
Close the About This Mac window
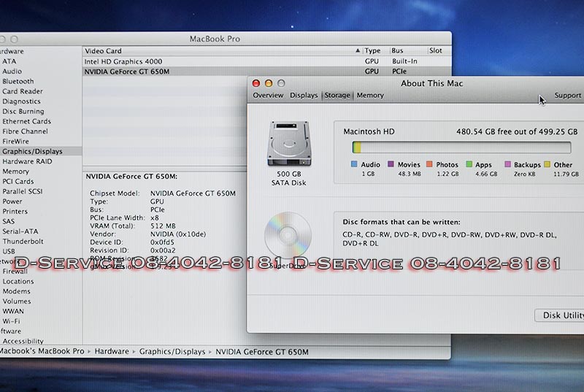(256, 83)
